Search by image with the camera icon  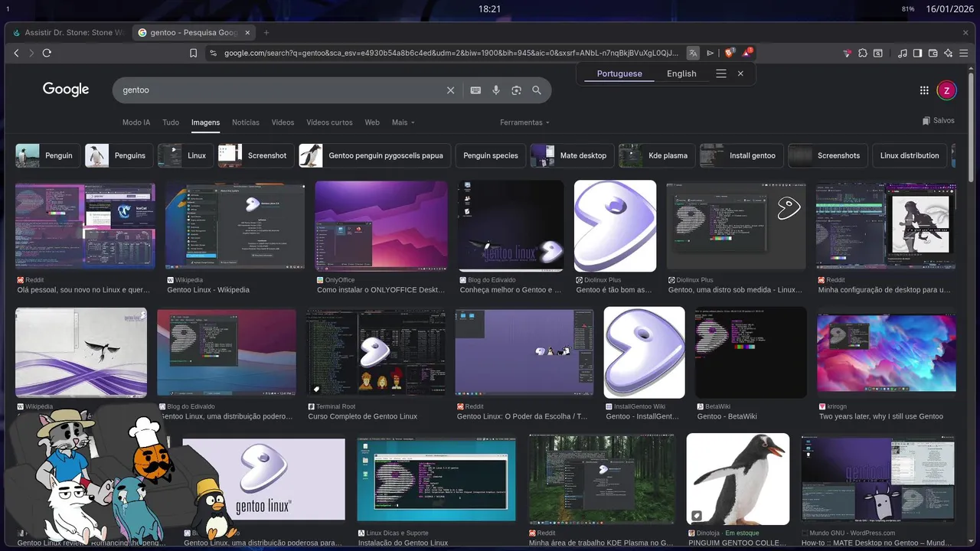(516, 90)
